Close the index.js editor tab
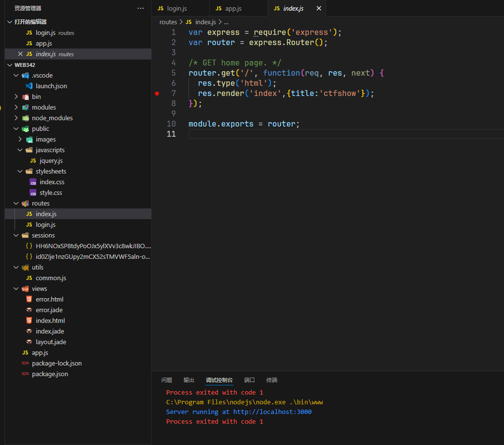 tap(319, 8)
